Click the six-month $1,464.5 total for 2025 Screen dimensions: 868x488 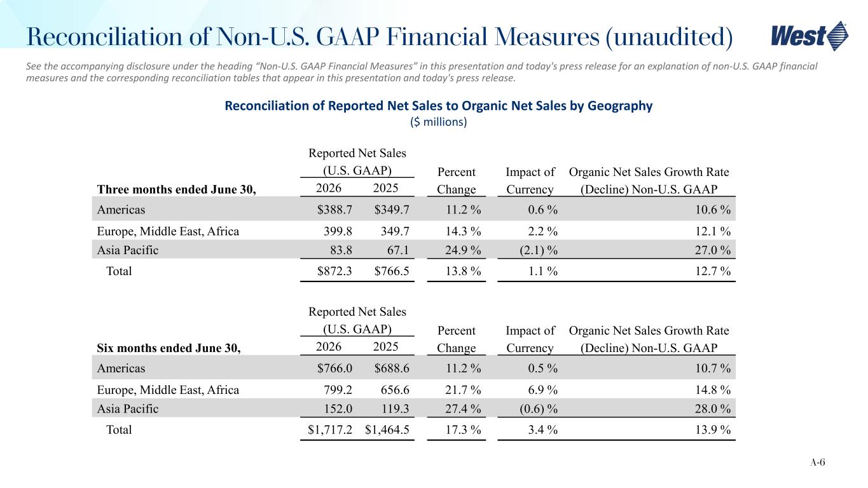[x=387, y=430]
